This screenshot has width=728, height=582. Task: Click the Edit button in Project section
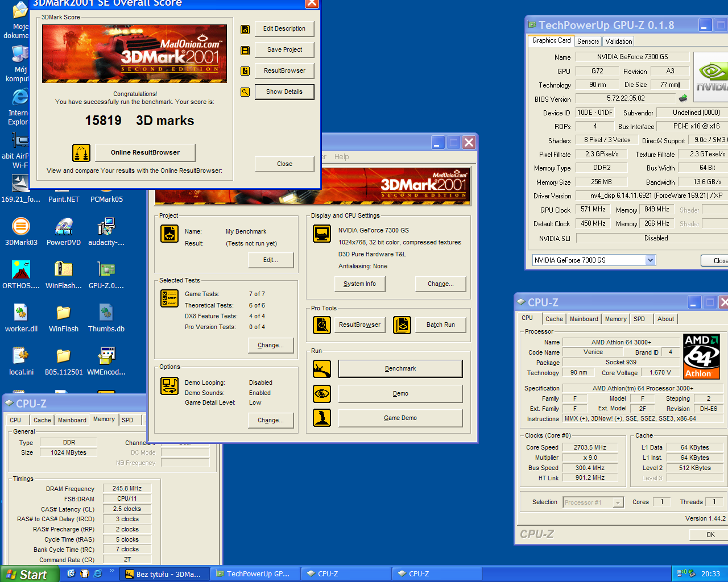click(271, 260)
